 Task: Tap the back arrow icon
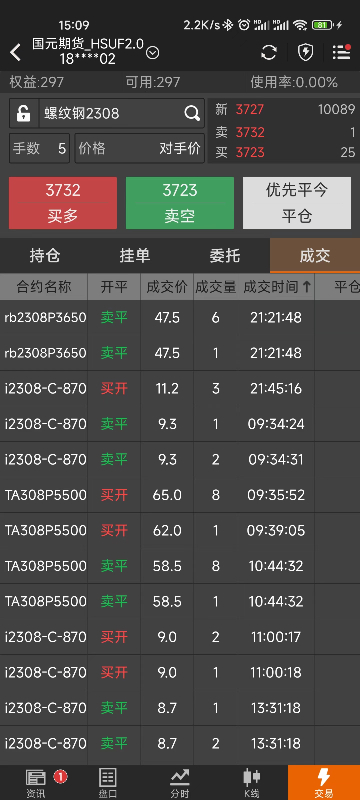(15, 52)
